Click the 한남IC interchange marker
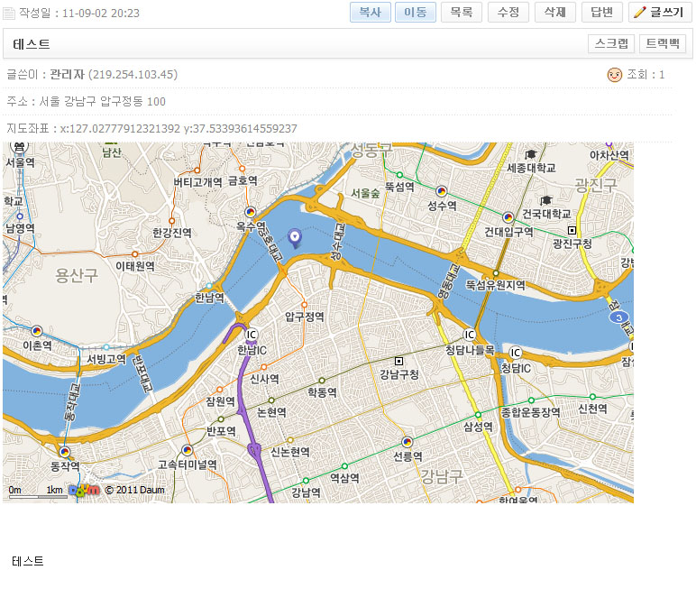This screenshot has width=696, height=616. pyautogui.click(x=252, y=335)
